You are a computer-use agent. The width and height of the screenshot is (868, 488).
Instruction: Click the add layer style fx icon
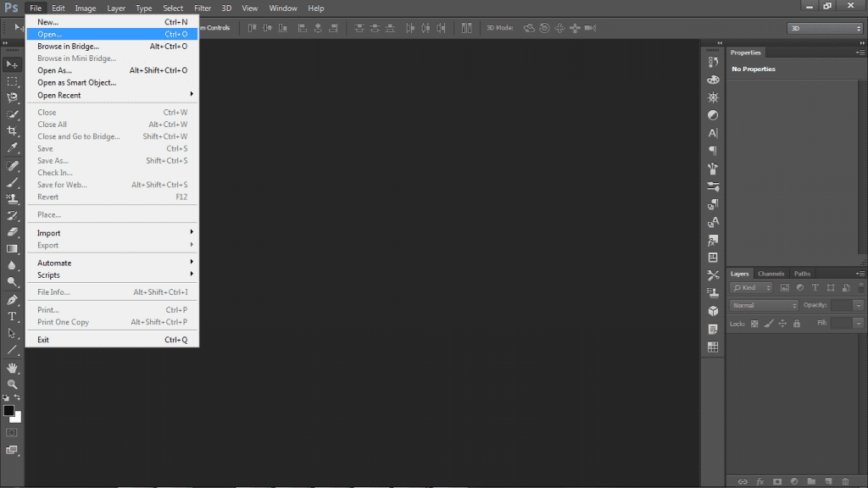pyautogui.click(x=760, y=481)
